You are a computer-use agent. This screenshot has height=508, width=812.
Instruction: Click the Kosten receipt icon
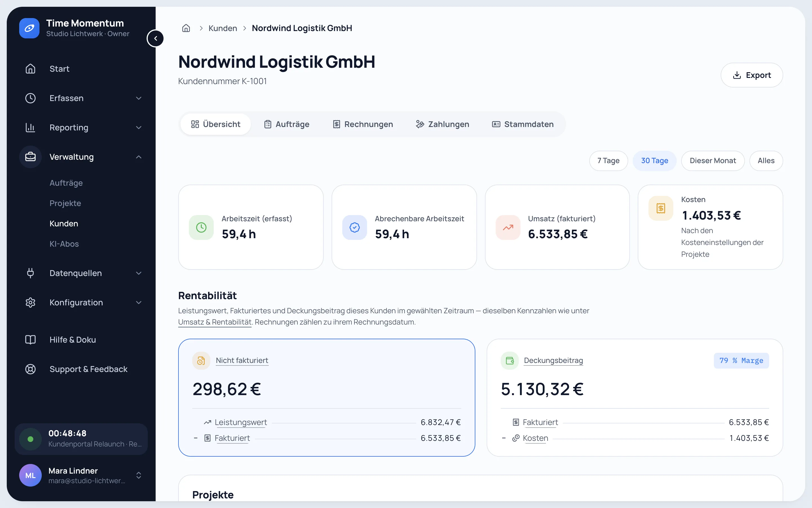(661, 208)
